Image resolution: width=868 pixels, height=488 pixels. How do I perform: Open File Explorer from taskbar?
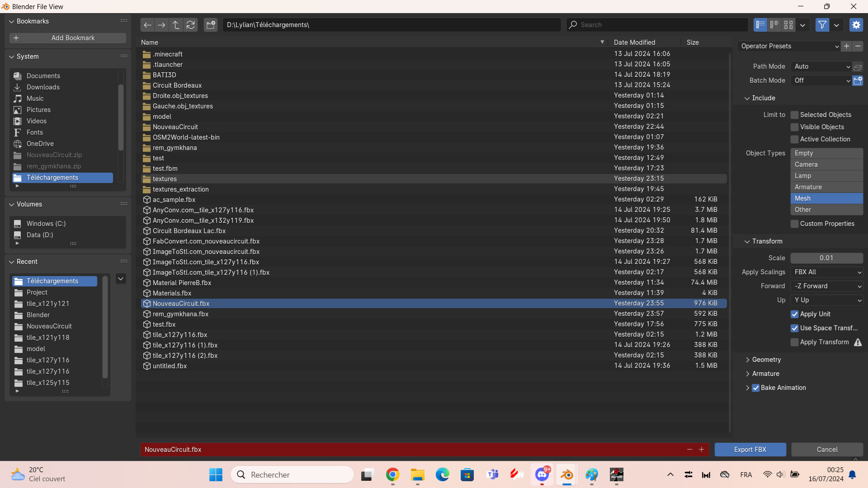pos(417,475)
